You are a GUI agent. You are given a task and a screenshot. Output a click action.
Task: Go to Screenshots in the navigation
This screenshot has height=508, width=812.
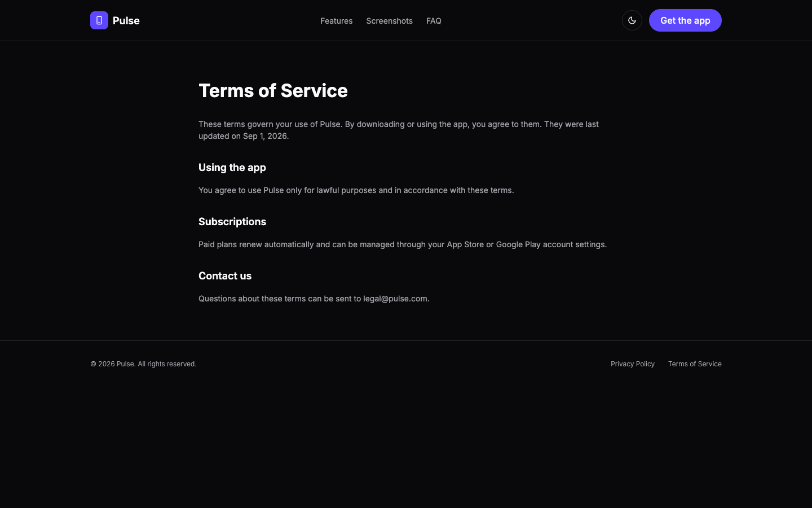(390, 21)
